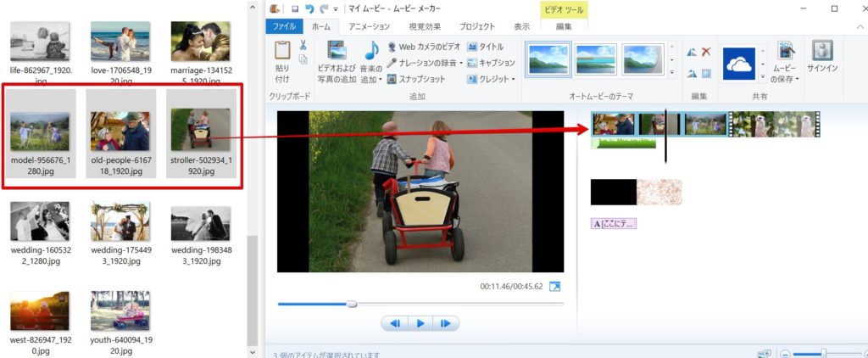The image size is (868, 358).
Task: Select the black title clip in the timeline
Action: 614,193
